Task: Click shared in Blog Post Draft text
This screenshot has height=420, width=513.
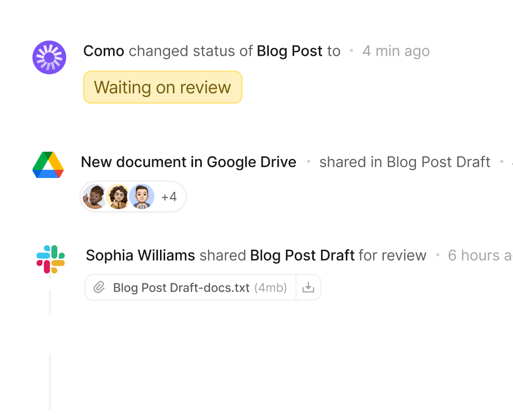Action: 405,162
